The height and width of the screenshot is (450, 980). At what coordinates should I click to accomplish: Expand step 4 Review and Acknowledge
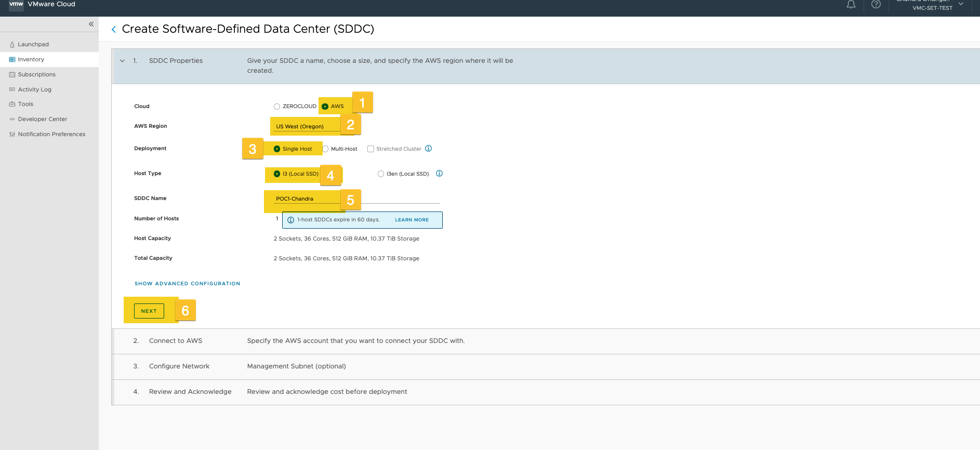(546, 392)
